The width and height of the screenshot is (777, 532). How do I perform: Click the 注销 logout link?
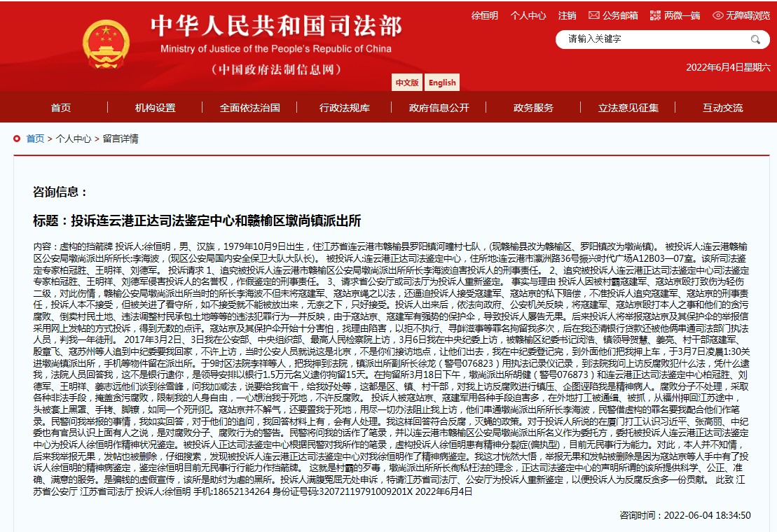point(567,15)
